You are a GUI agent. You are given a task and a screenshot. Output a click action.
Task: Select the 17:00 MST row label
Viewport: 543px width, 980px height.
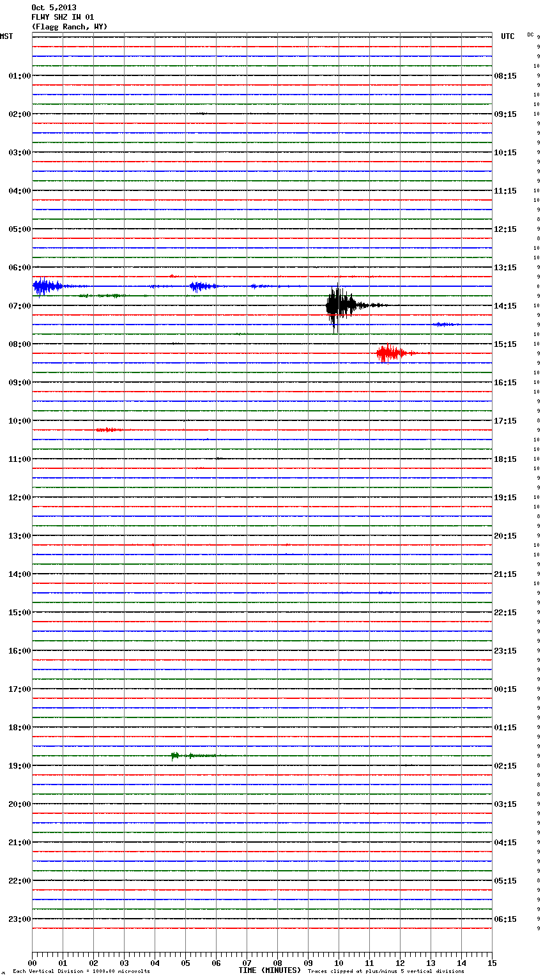point(19,689)
